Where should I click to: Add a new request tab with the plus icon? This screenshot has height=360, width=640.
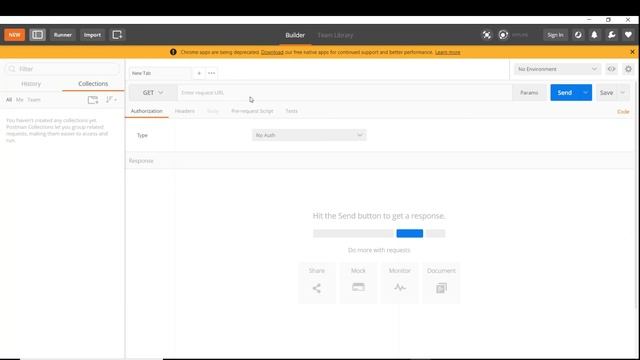tap(199, 73)
